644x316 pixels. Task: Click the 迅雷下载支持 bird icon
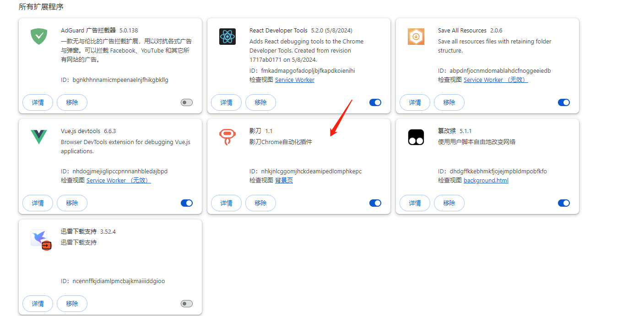click(41, 240)
